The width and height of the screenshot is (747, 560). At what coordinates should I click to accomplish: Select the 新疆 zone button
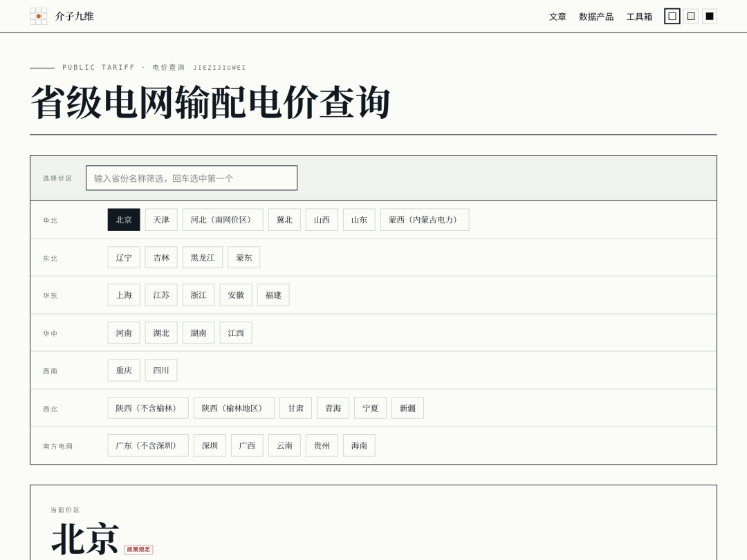tap(408, 408)
